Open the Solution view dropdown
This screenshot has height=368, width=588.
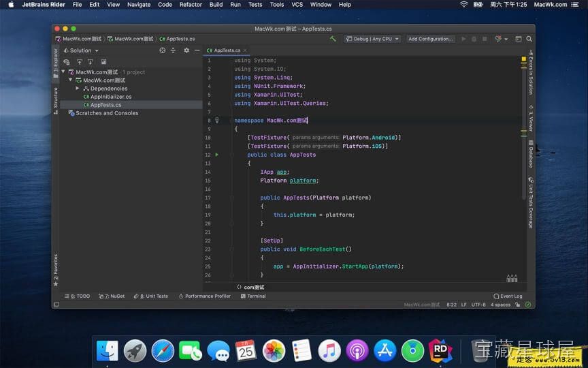81,50
